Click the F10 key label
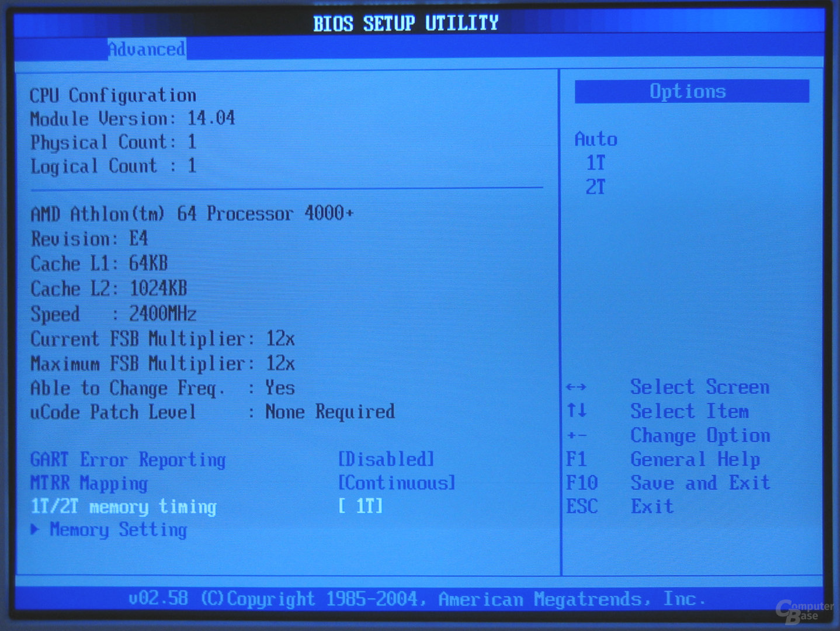The width and height of the screenshot is (840, 631). 582,483
